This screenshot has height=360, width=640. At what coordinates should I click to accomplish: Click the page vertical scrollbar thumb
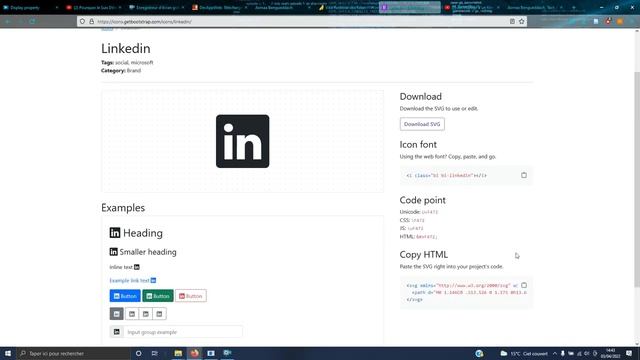(637, 179)
